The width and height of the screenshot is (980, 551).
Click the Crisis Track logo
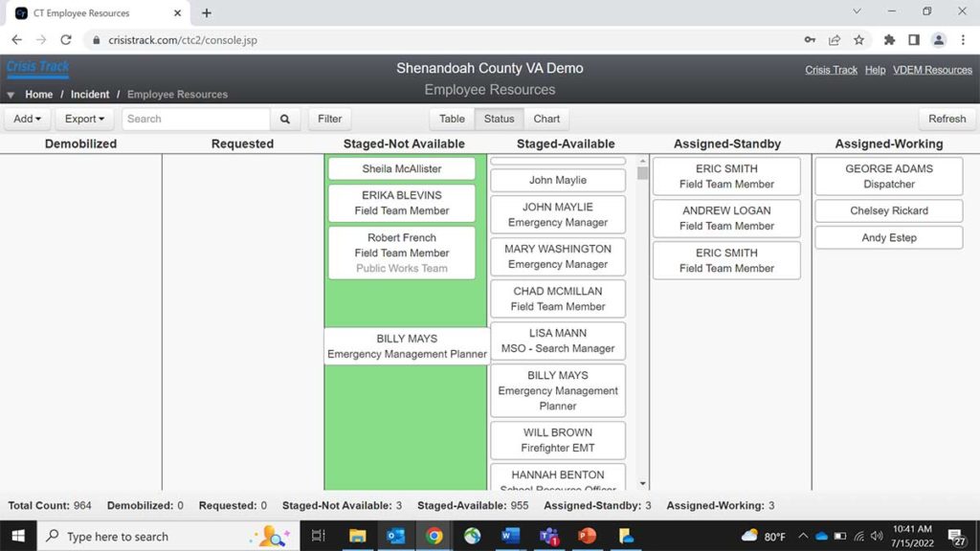(x=38, y=68)
